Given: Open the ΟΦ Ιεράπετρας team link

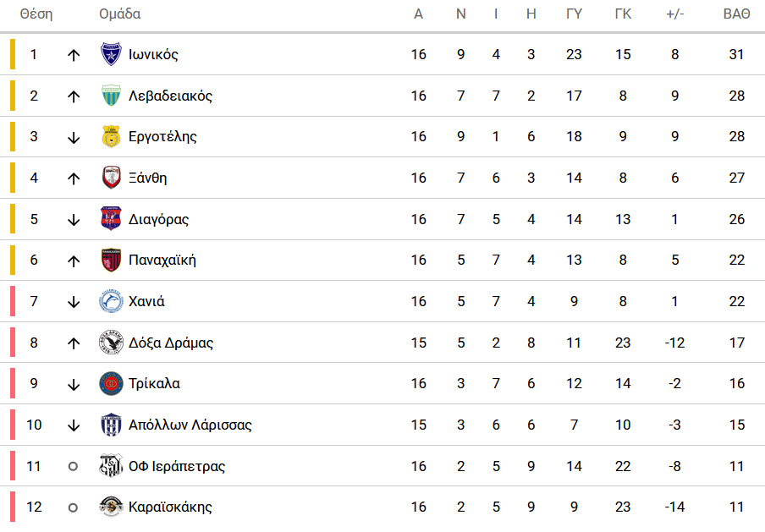Looking at the screenshot, I should pyautogui.click(x=177, y=466).
